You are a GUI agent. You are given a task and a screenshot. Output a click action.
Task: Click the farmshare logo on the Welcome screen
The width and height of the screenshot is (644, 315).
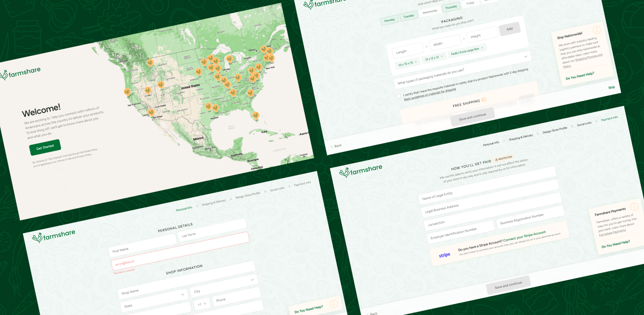[x=20, y=74]
